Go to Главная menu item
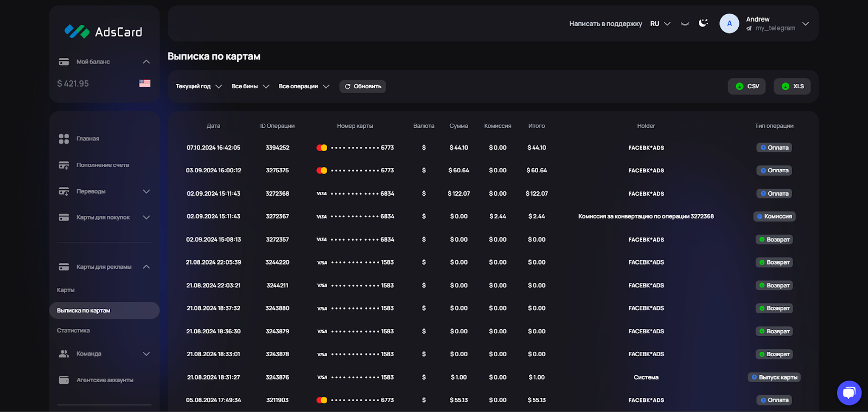The width and height of the screenshot is (868, 412). 88,139
